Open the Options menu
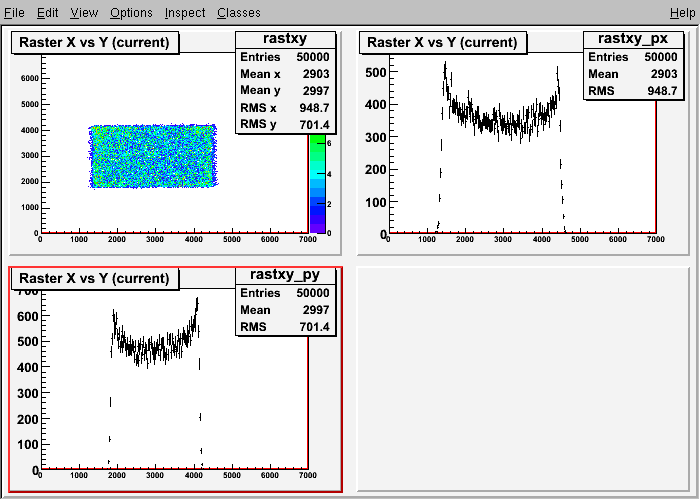Screen dimensions: 700x500 (131, 13)
